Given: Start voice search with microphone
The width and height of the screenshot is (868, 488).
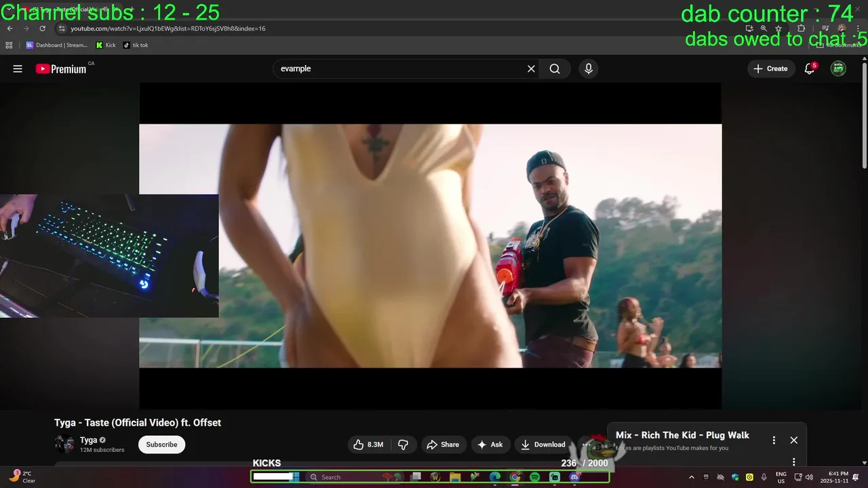Looking at the screenshot, I should click(589, 68).
